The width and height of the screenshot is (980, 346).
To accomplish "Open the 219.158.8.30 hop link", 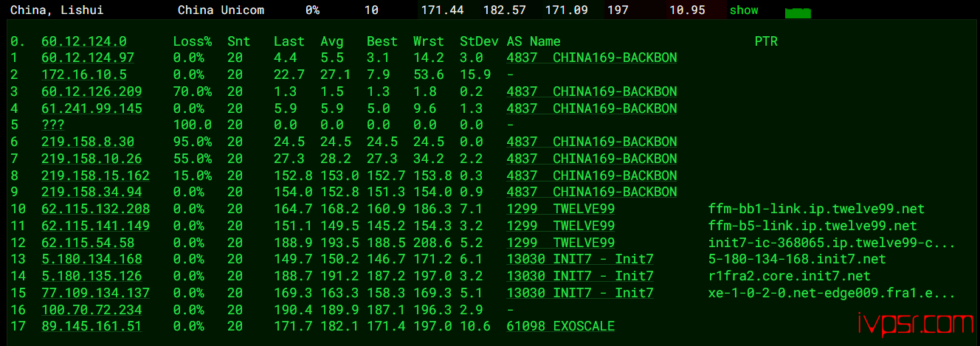I will (88, 142).
